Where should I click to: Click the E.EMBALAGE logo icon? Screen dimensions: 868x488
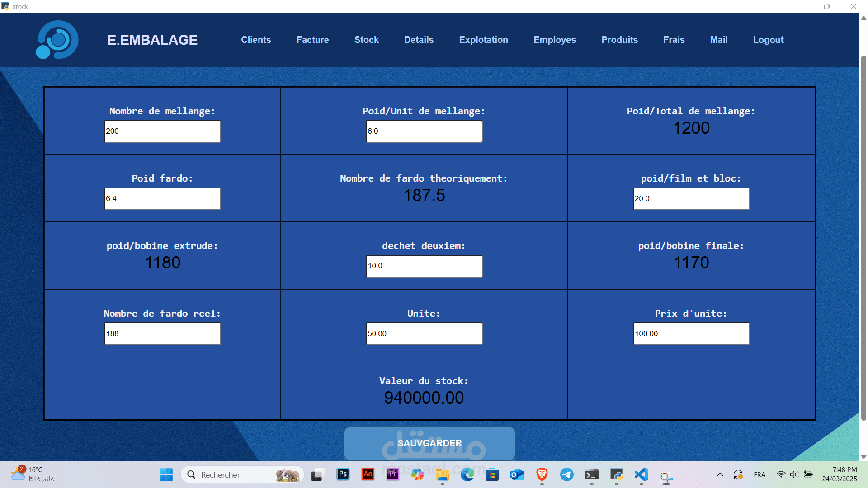click(57, 40)
